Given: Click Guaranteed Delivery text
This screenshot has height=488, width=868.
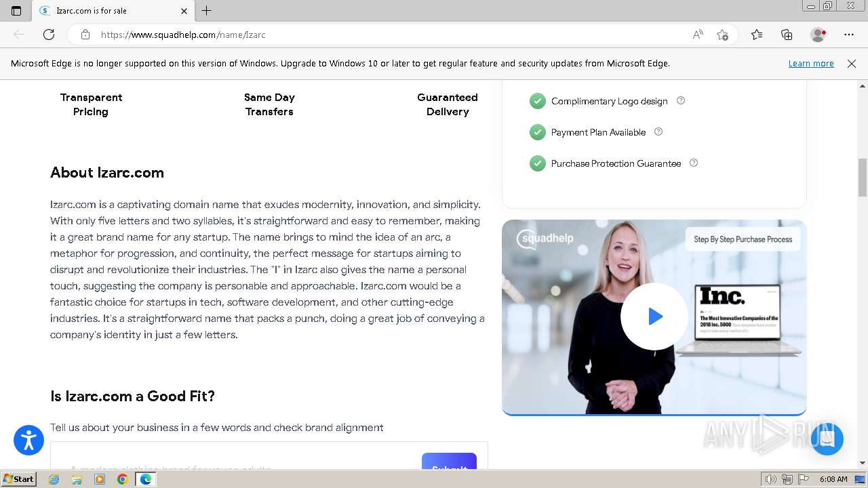Looking at the screenshot, I should (x=448, y=104).
